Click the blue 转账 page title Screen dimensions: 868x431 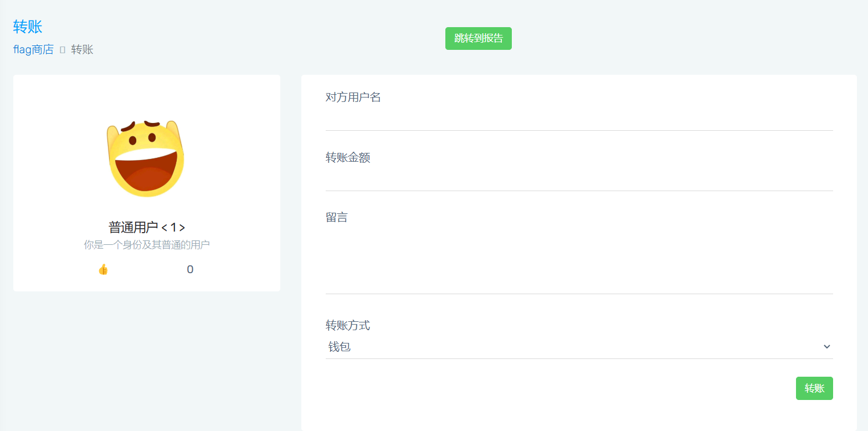(28, 27)
